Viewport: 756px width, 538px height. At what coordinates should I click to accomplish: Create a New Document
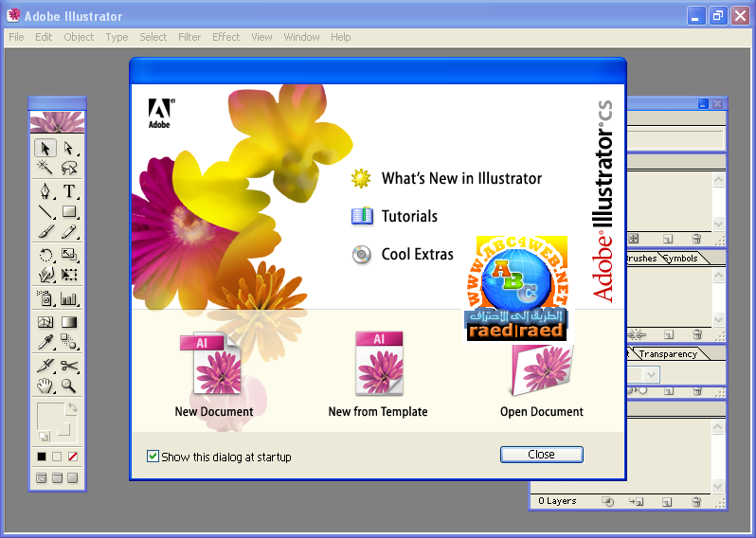213,374
